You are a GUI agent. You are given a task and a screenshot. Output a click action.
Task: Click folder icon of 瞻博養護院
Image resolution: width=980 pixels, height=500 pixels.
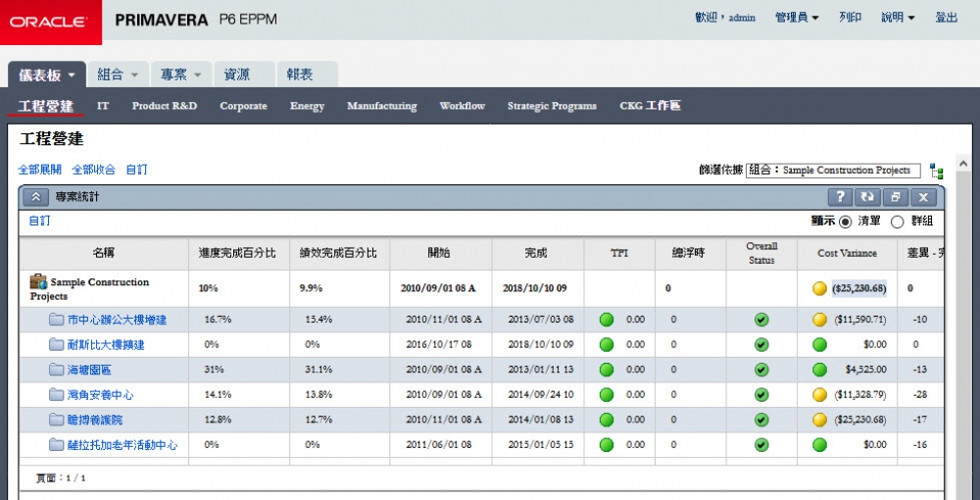click(56, 420)
